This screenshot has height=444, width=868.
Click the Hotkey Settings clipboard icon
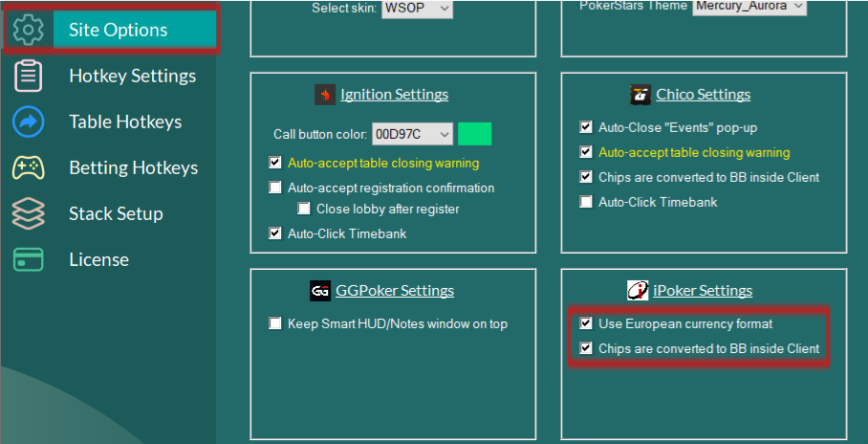tap(29, 76)
